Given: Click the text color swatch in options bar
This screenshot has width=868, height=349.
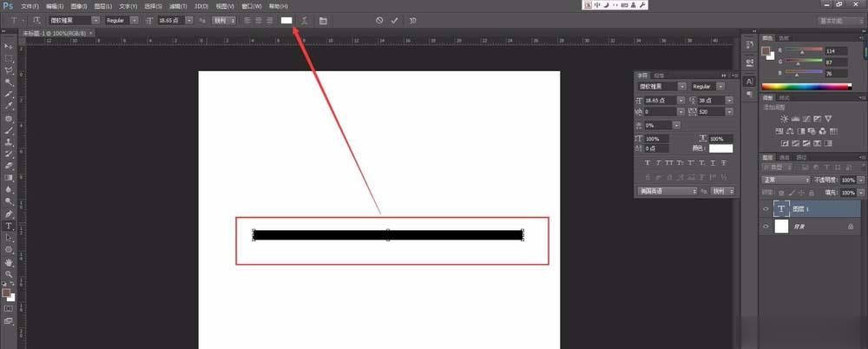Looking at the screenshot, I should 286,20.
